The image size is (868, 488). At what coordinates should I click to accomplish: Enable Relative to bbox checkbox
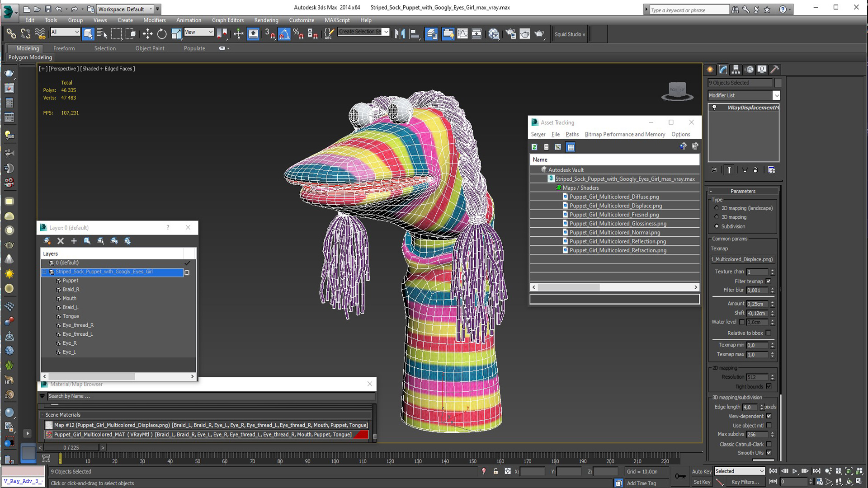point(769,333)
